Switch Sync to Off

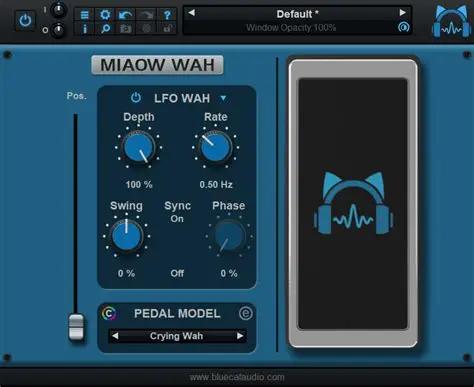point(177,273)
